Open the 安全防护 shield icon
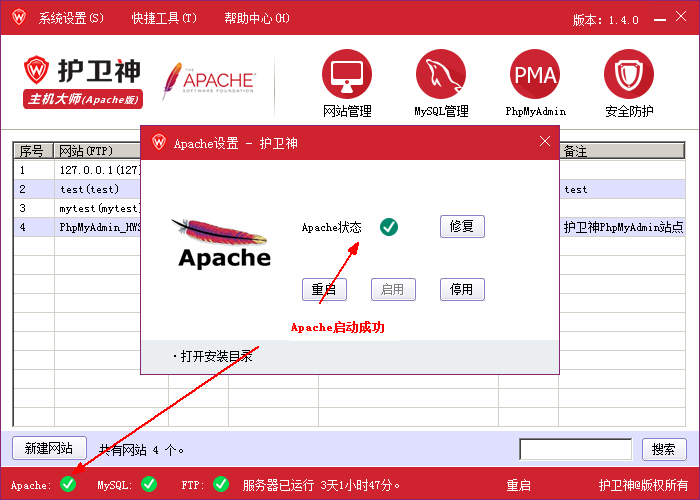Screen dimensions: 700x500 pyautogui.click(x=629, y=75)
